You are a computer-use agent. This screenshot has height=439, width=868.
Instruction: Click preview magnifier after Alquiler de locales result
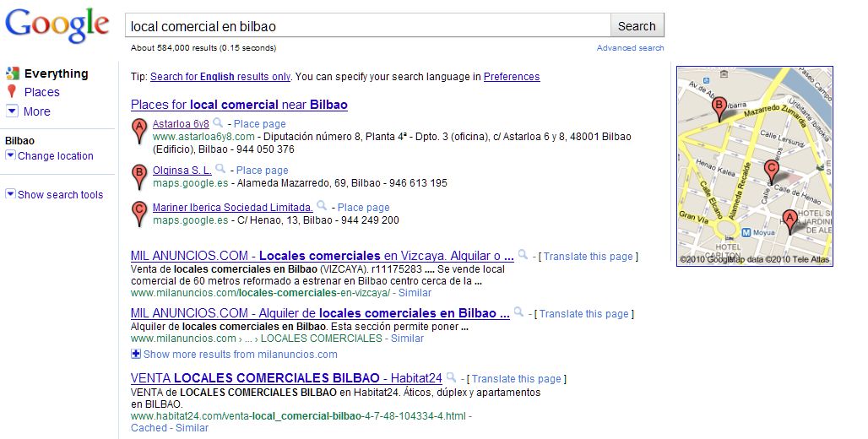(518, 312)
